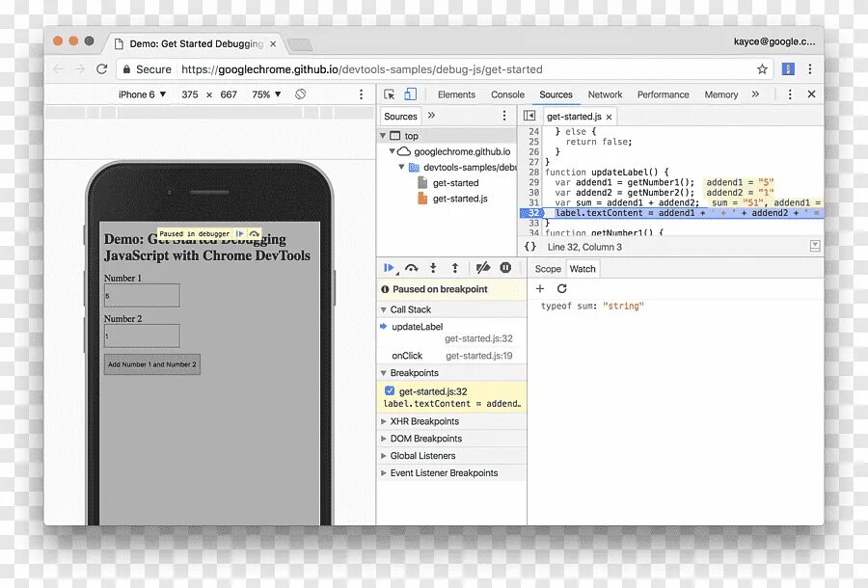Open get-started.js in file tree
This screenshot has width=868, height=588.
pos(460,199)
